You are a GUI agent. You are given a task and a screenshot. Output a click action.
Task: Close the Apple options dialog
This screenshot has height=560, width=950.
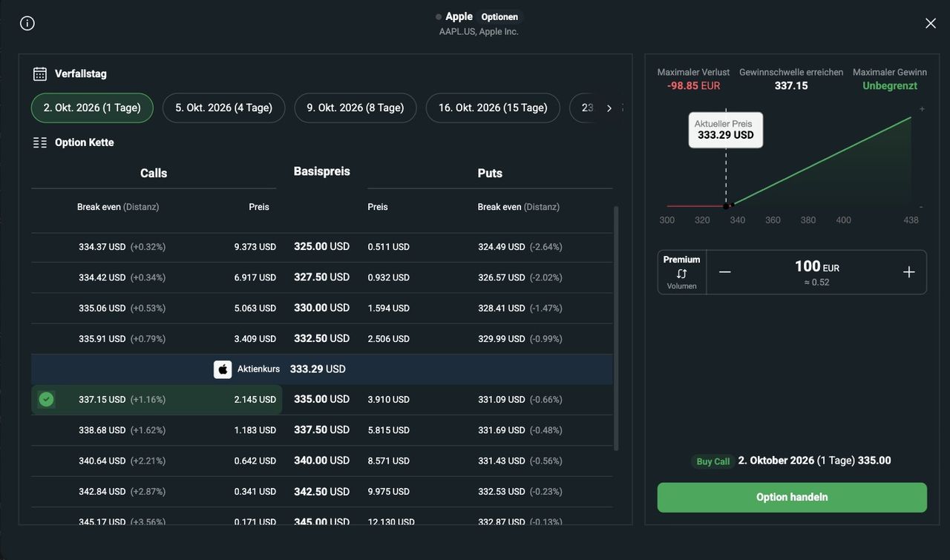(931, 23)
